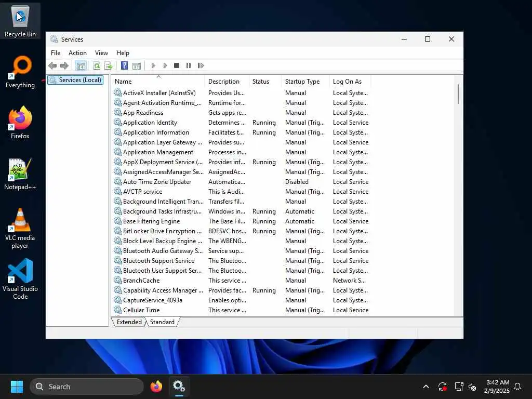Open the Recycle Bin desktop icon
Screen dimensions: 532x399
coord(20,21)
